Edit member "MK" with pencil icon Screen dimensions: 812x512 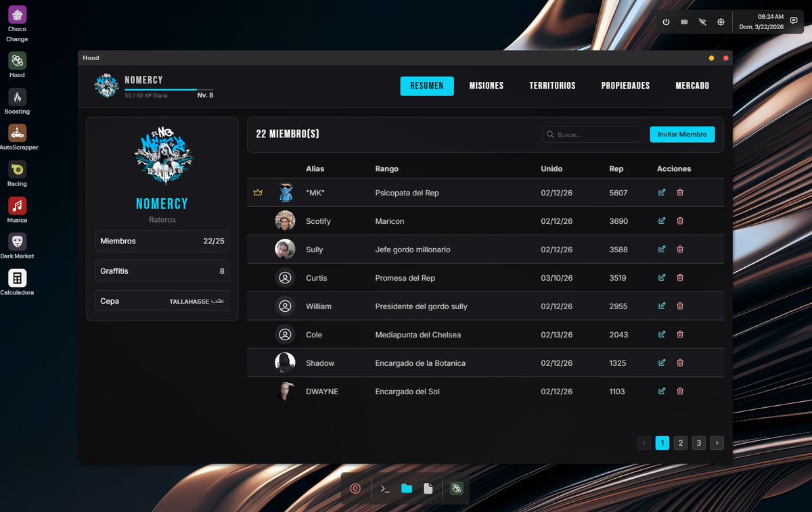pos(662,193)
